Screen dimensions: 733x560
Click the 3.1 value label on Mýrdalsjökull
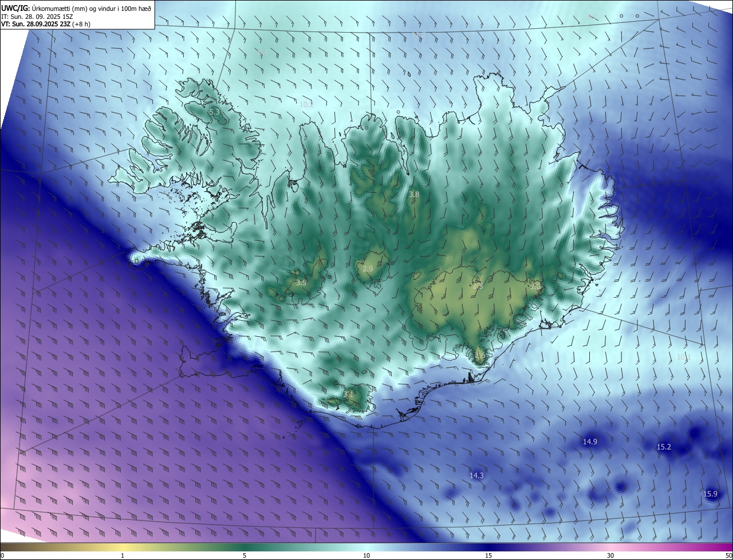pos(348,394)
